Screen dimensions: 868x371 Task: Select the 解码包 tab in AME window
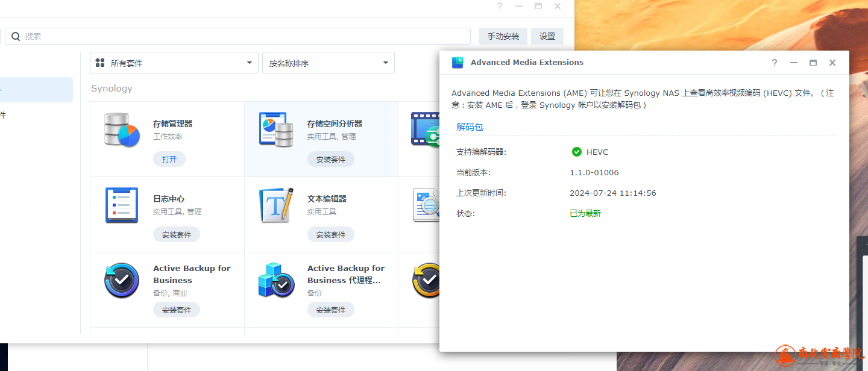pyautogui.click(x=470, y=127)
